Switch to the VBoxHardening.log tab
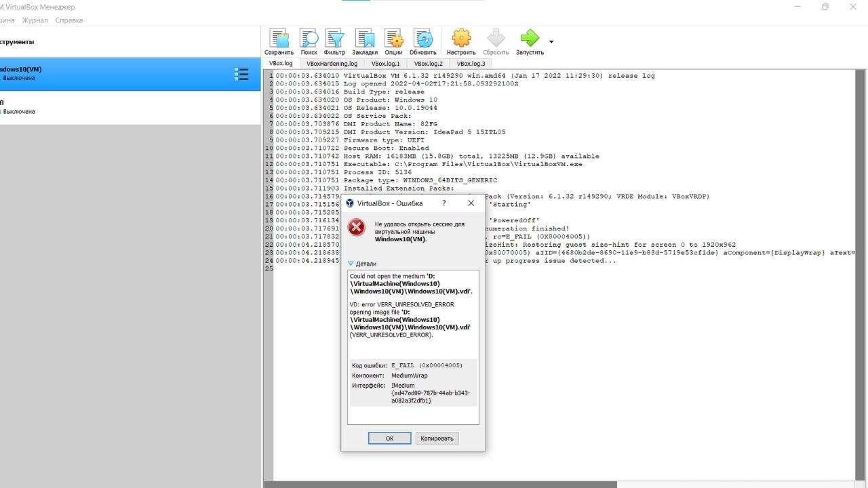This screenshot has width=868, height=488. click(332, 64)
